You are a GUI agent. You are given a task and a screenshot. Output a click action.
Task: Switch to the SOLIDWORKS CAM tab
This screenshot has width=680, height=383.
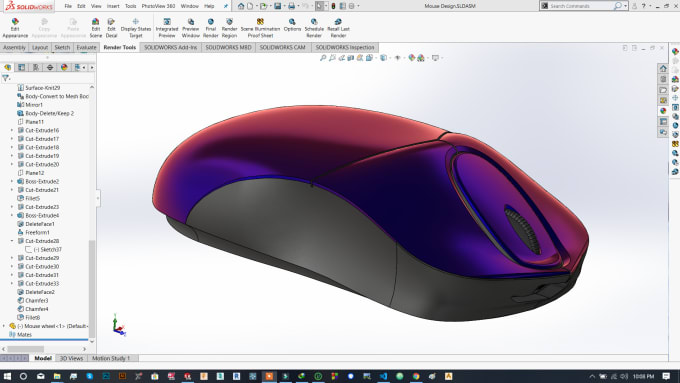(282, 47)
